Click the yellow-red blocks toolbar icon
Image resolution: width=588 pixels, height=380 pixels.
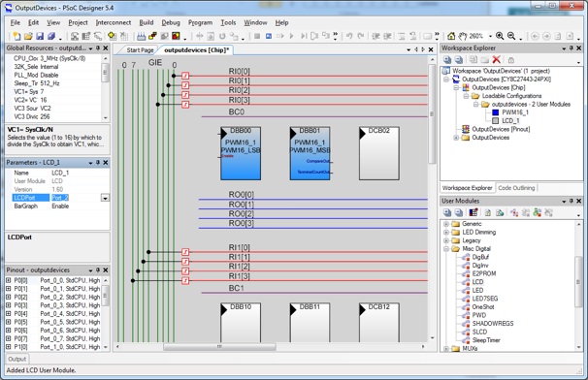152,36
